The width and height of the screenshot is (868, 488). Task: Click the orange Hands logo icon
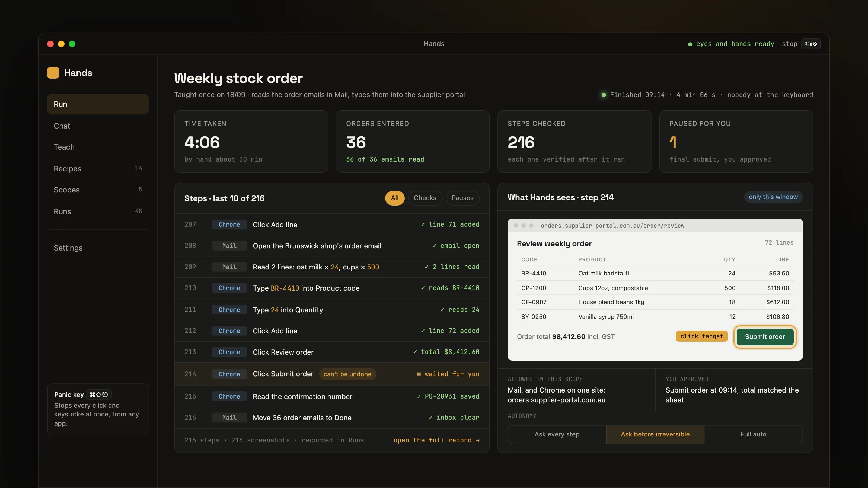click(x=53, y=73)
